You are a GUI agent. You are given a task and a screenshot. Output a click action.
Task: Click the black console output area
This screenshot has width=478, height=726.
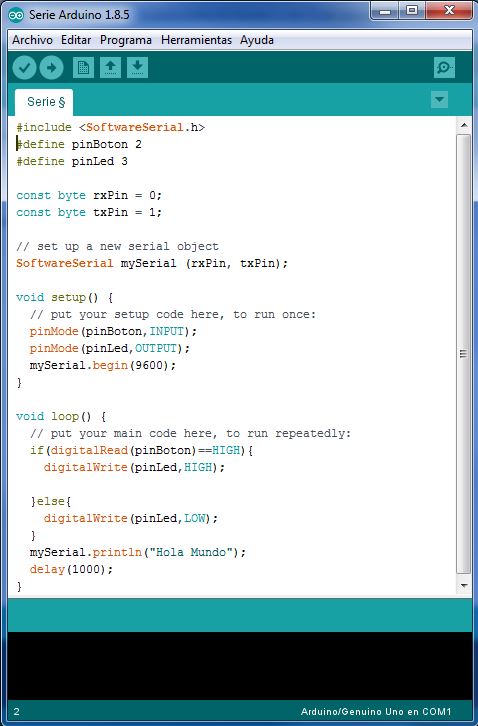[x=239, y=666]
